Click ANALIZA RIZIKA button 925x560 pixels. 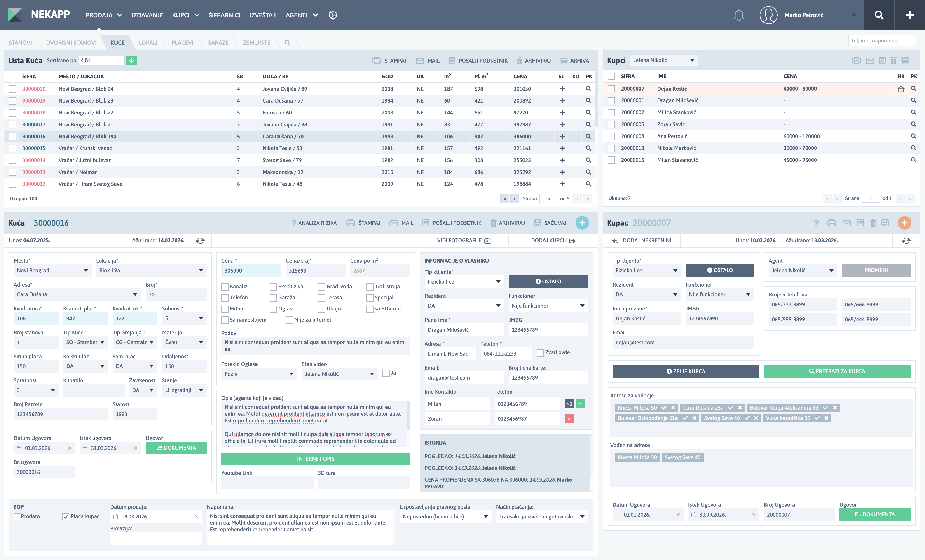pos(314,223)
